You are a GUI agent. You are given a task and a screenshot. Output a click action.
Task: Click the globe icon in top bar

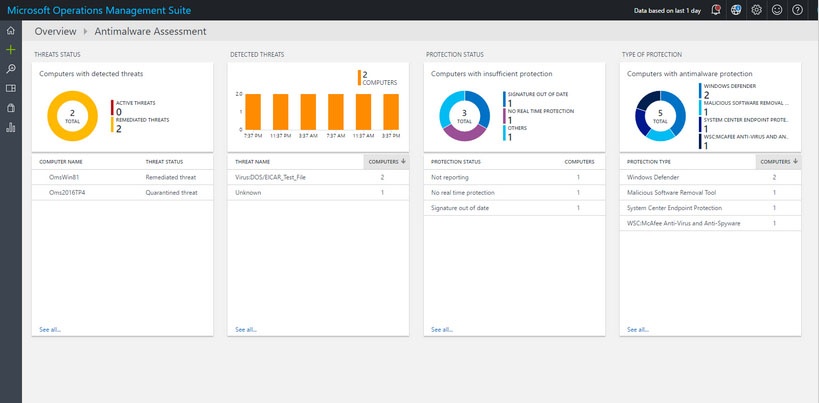tap(737, 10)
